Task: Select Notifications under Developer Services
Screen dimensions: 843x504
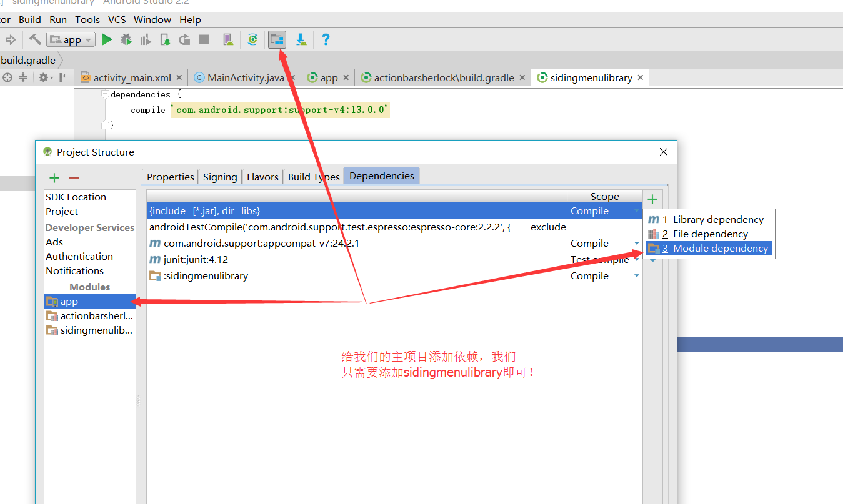Action: pyautogui.click(x=74, y=270)
